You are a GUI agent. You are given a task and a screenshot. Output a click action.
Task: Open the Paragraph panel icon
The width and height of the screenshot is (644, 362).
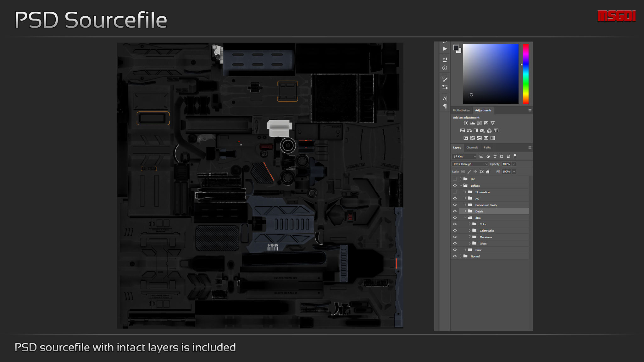click(445, 107)
